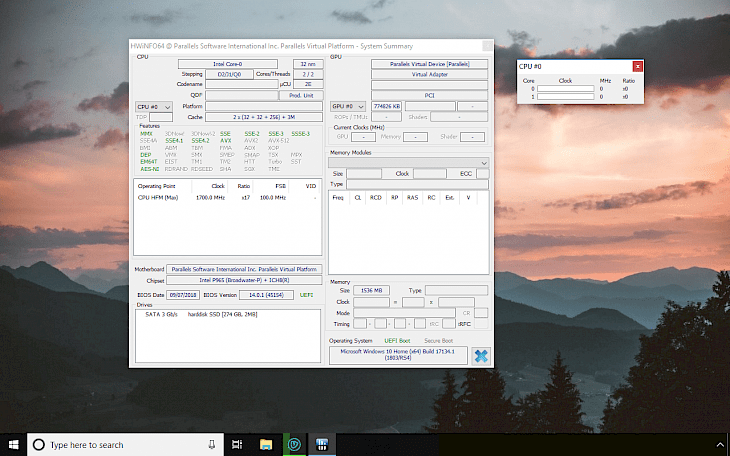
Task: Click the empty Codename field
Action: click(x=242, y=84)
